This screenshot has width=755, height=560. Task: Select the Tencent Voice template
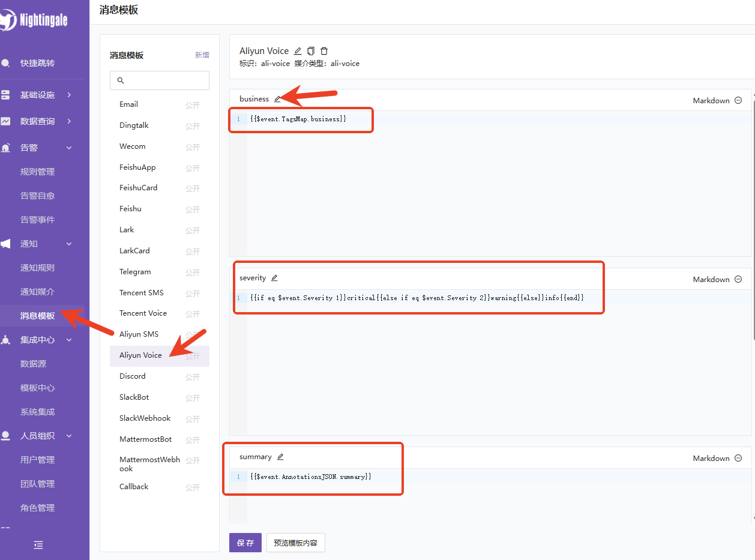pyautogui.click(x=143, y=313)
